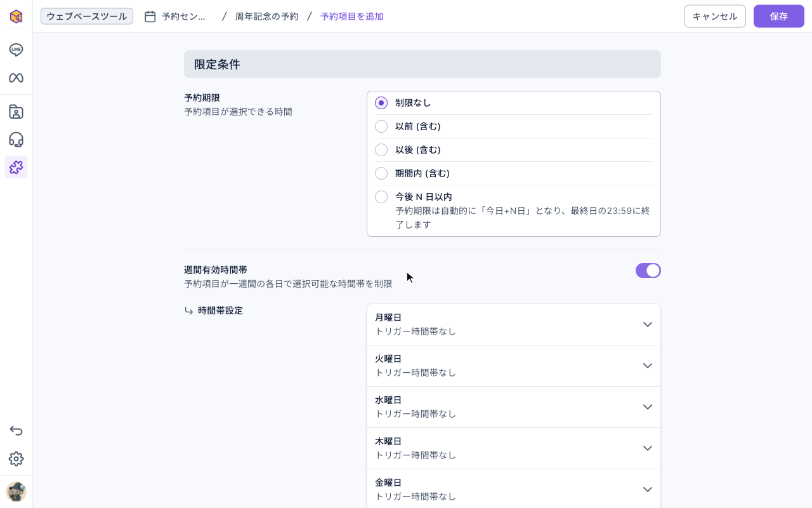The image size is (812, 508).
Task: Expand the 木曜日 time slot row
Action: click(x=514, y=448)
